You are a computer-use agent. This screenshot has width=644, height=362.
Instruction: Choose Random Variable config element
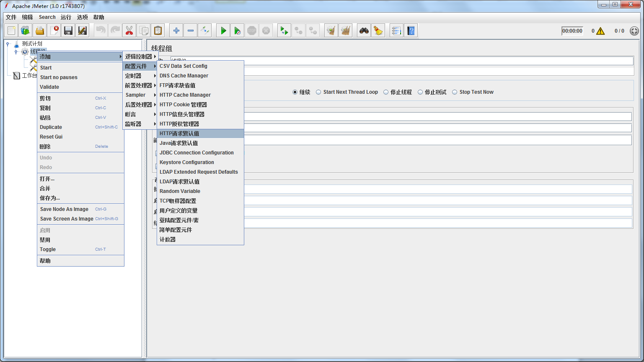[200, 191]
